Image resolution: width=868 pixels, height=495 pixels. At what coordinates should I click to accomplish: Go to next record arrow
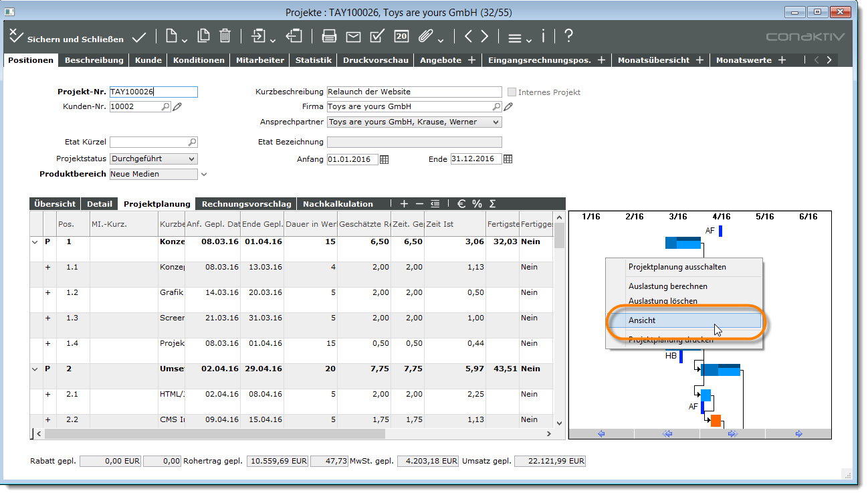[484, 36]
